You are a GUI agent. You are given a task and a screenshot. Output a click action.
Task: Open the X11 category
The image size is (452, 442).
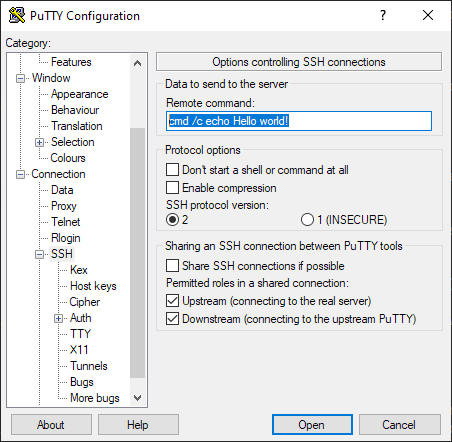click(x=79, y=350)
